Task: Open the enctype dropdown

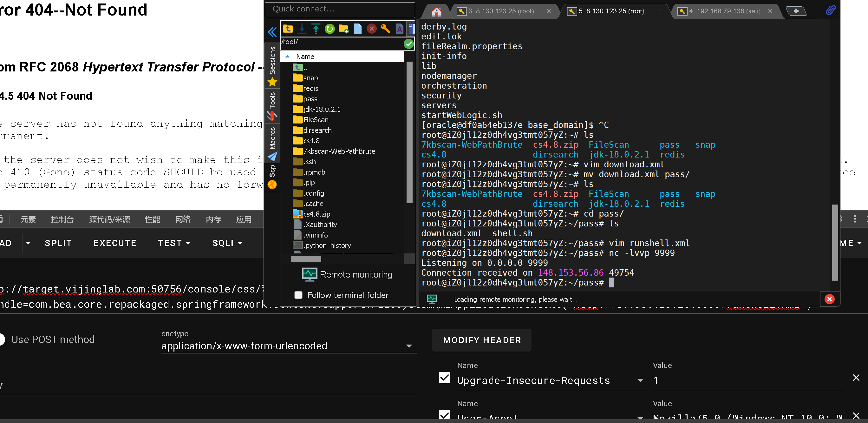Action: tap(289, 346)
